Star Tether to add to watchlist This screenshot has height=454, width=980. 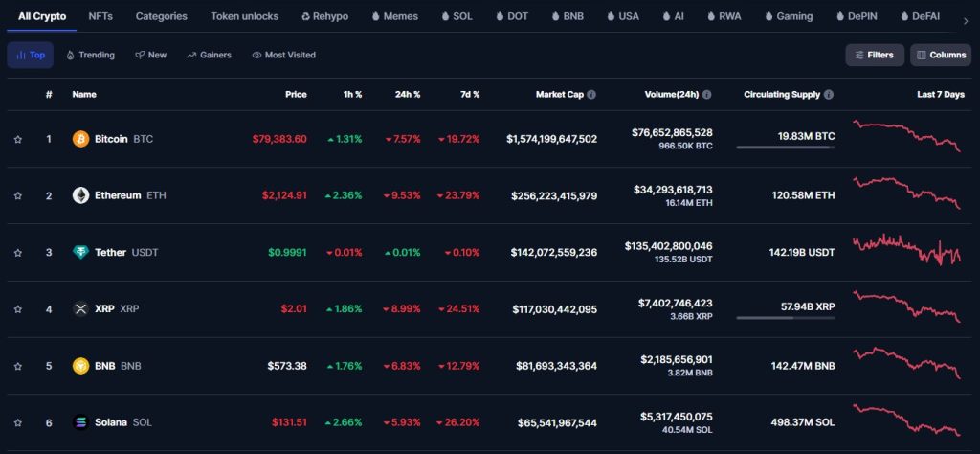coord(18,253)
